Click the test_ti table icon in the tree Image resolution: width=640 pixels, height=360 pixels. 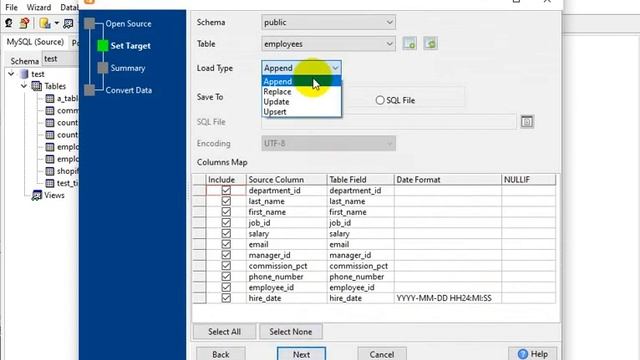pyautogui.click(x=50, y=183)
